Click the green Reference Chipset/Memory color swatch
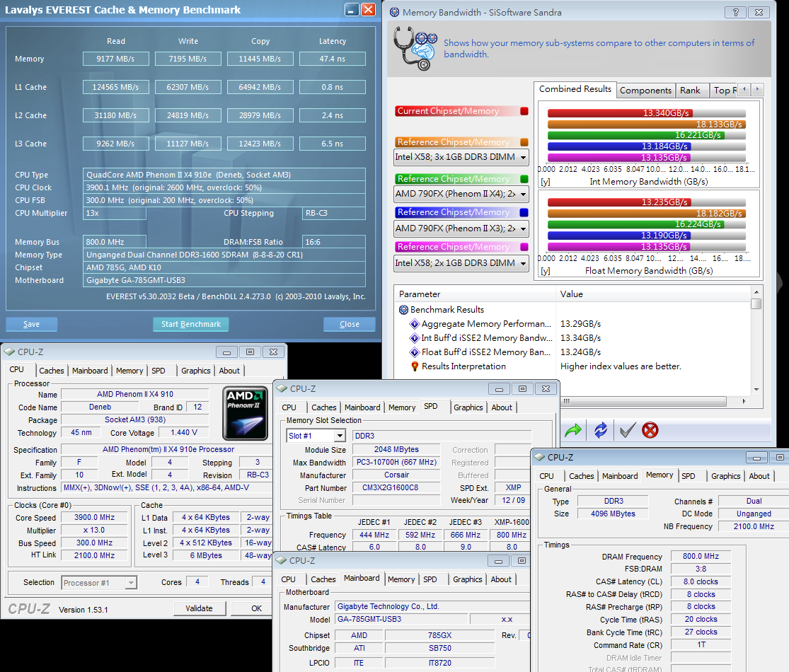Viewport: 789px width, 672px height. (524, 179)
